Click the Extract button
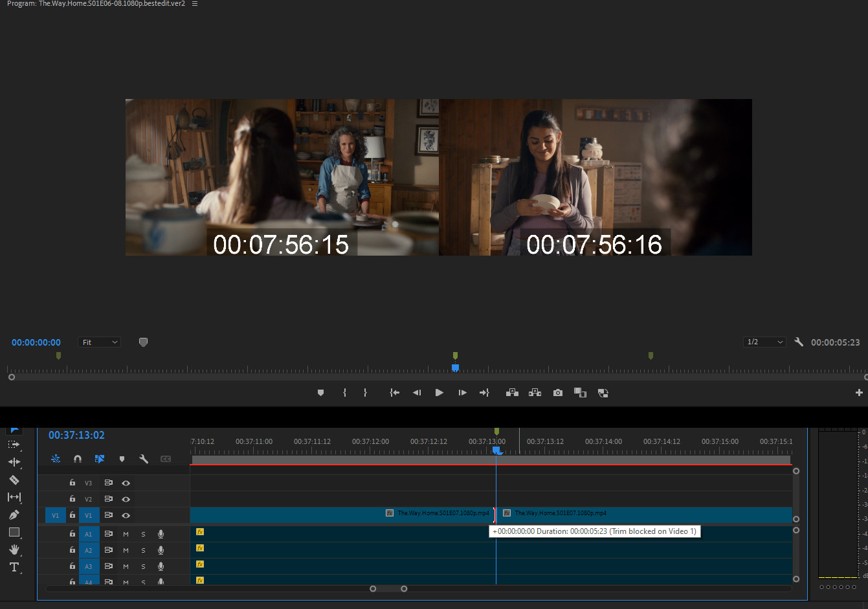868x609 pixels. [535, 393]
